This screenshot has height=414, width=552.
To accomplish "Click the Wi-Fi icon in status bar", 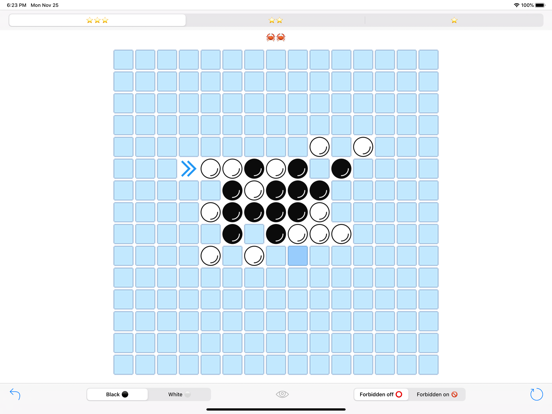I will (516, 5).
